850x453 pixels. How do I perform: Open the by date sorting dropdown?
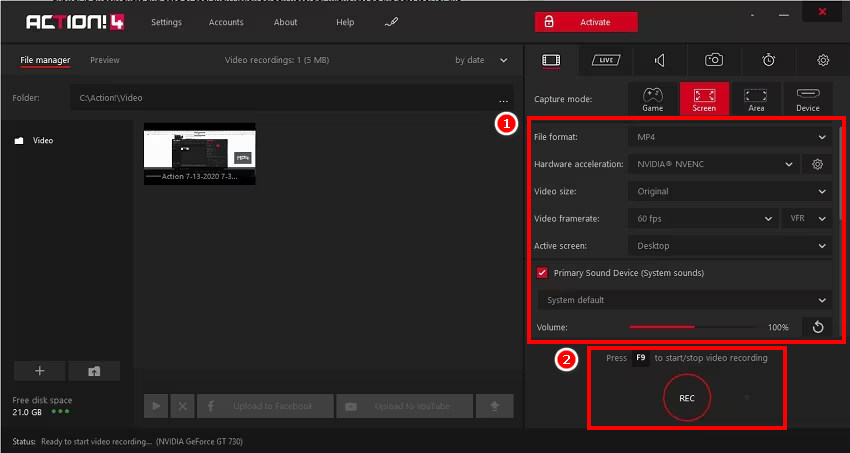click(x=481, y=60)
